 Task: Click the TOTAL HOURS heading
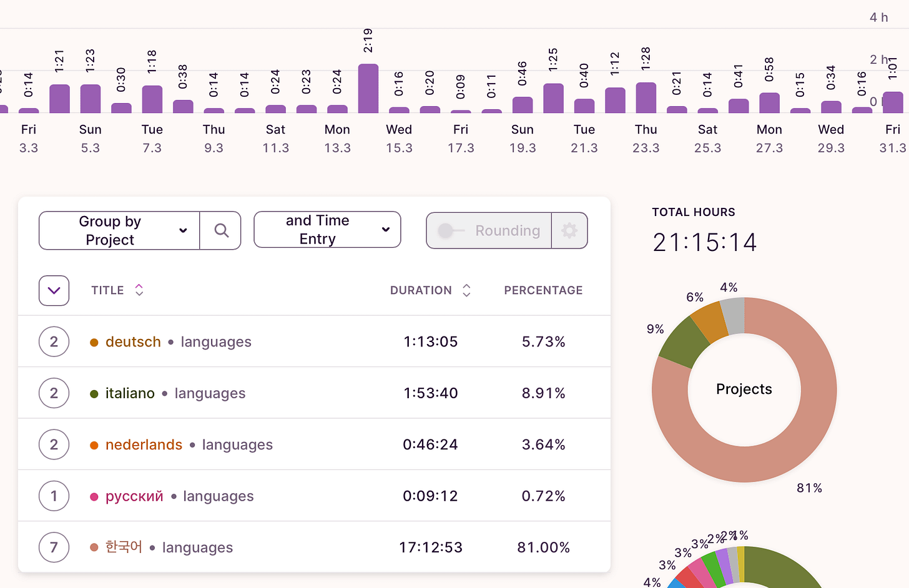[x=694, y=212]
